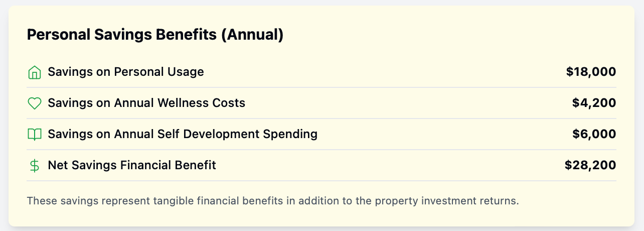Click the footnote about tangible financial benefits
Screen dimensions: 644x231
[x=273, y=201]
